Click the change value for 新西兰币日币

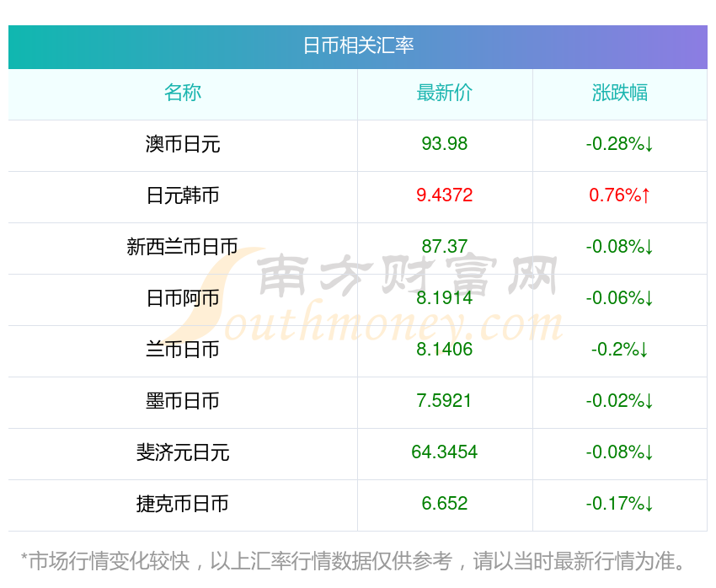pyautogui.click(x=620, y=247)
